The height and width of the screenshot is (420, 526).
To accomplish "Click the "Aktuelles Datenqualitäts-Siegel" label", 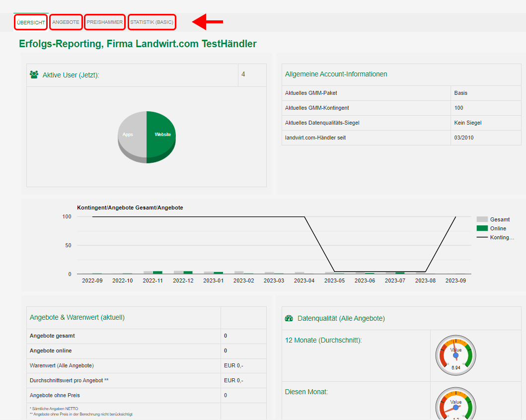I will (322, 123).
